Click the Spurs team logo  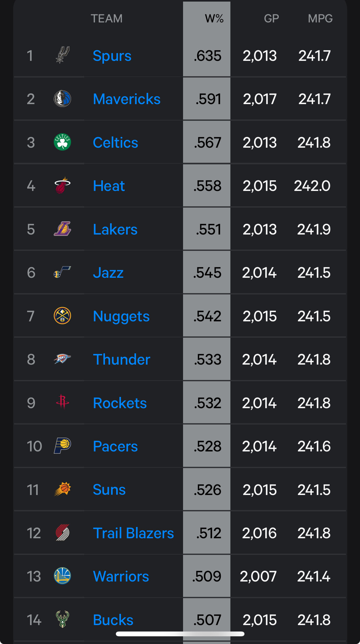coord(62,55)
